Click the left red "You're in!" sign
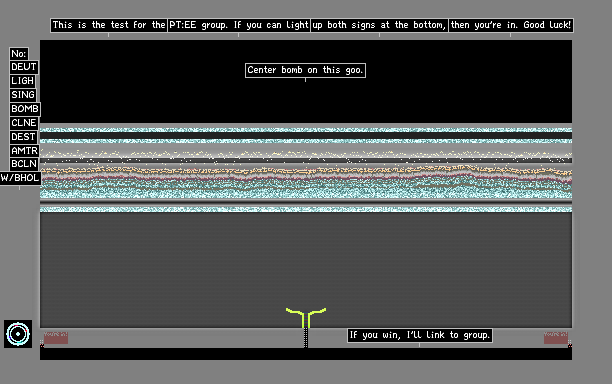This screenshot has width=612, height=384. [56, 338]
